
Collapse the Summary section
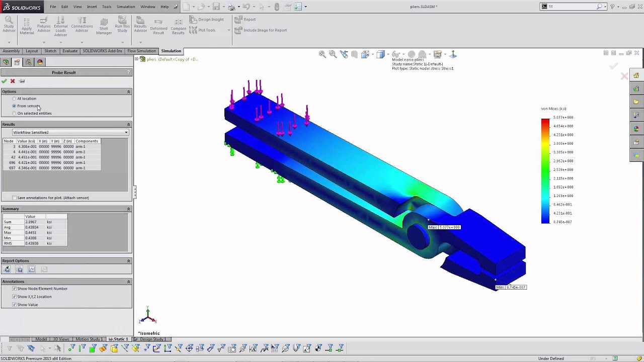pos(128,209)
